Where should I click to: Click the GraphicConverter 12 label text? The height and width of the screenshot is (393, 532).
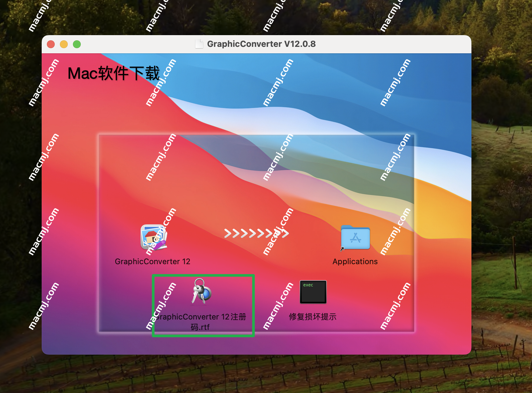click(x=152, y=262)
